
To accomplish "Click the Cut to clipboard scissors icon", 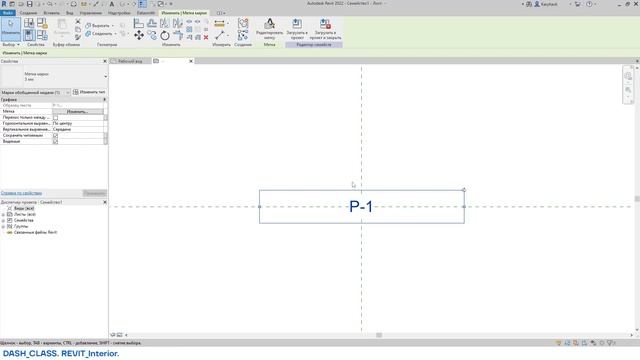I will 78,22.
